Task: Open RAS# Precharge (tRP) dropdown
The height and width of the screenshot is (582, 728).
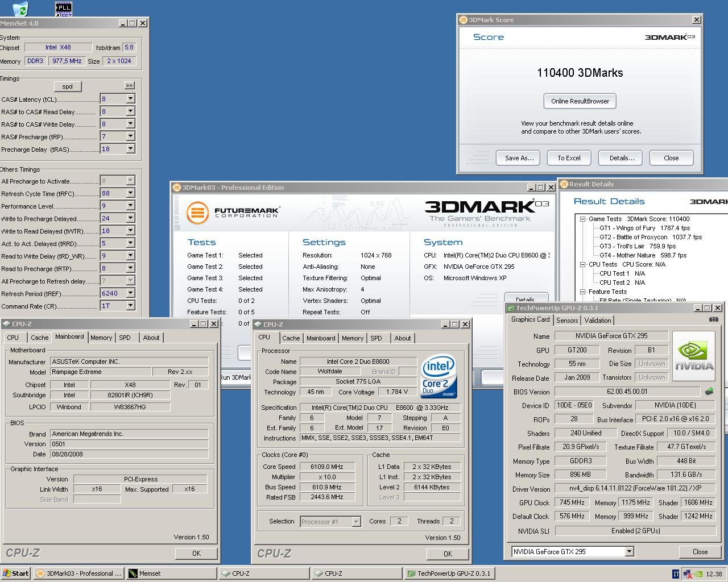Action: pyautogui.click(x=130, y=136)
